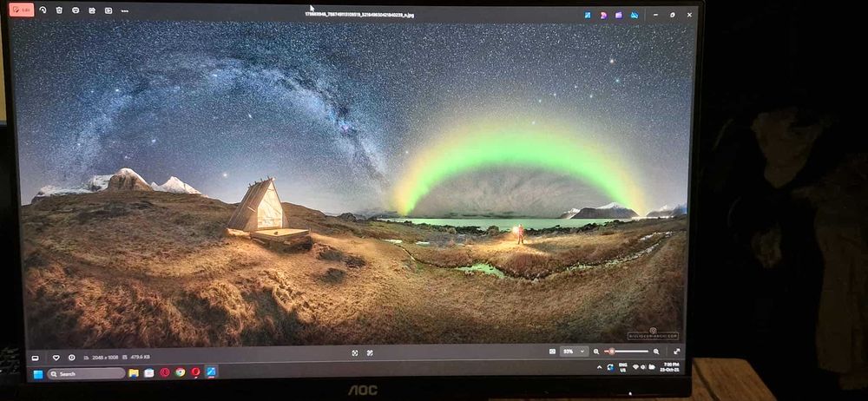868x401 pixels.
Task: Open the Windows Start menu
Action: point(38,374)
